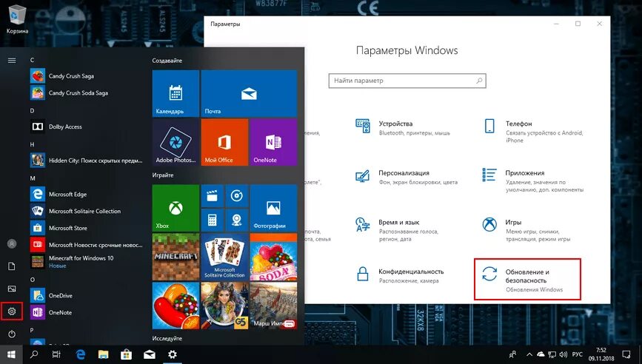Open Documents shortcut in Start sidebar
The image size is (642, 364).
(12, 266)
